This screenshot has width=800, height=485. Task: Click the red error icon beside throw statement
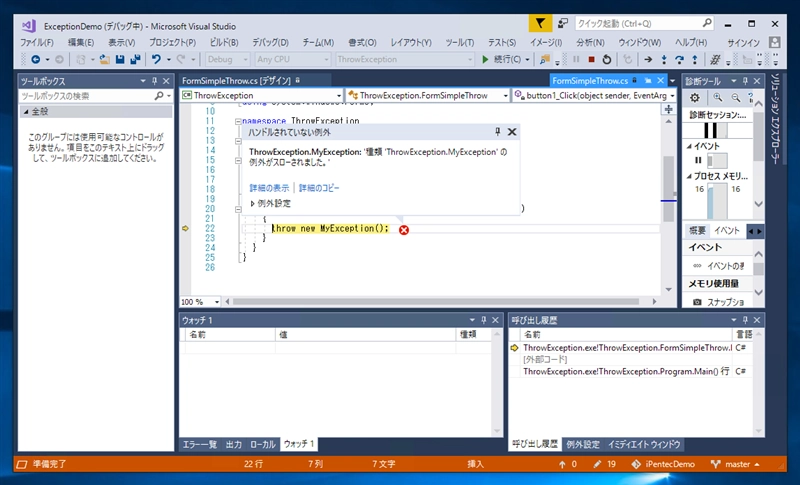click(404, 230)
